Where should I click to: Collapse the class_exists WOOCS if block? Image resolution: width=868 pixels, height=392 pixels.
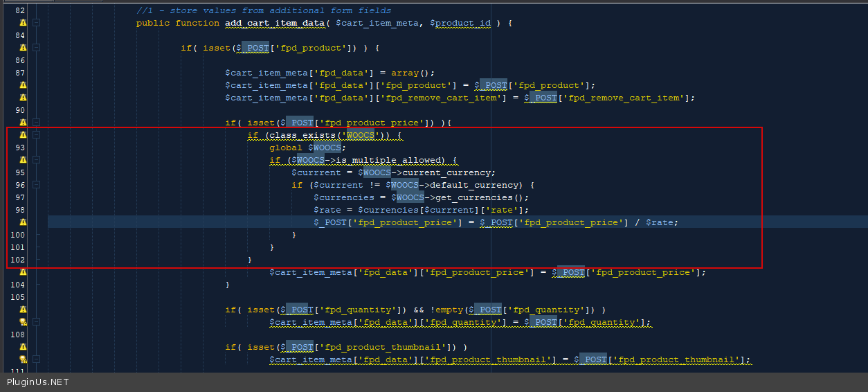pyautogui.click(x=36, y=135)
